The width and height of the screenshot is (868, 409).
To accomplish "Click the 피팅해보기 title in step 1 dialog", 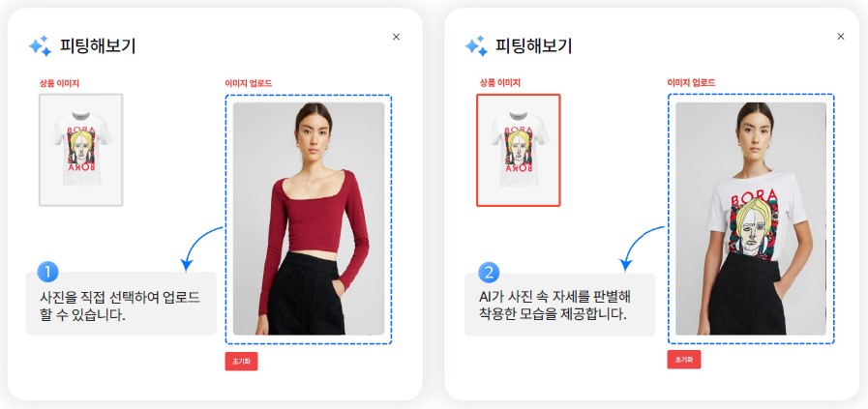I will [x=98, y=46].
